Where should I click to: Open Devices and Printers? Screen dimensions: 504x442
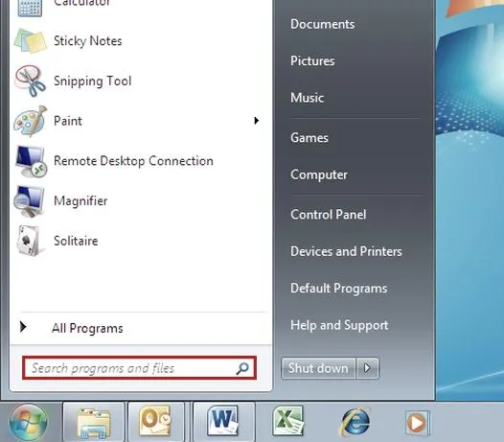(346, 251)
